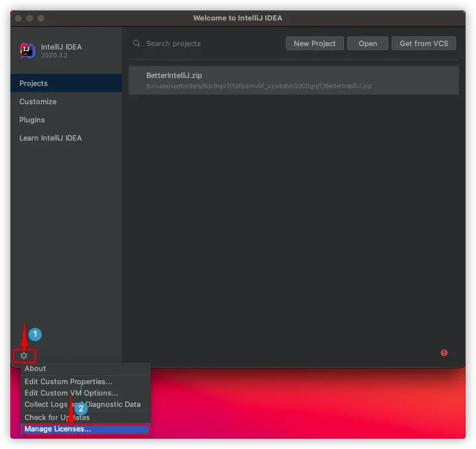Click the IntelliJ IDEA product name text
Image resolution: width=476 pixels, height=449 pixels.
[x=61, y=47]
